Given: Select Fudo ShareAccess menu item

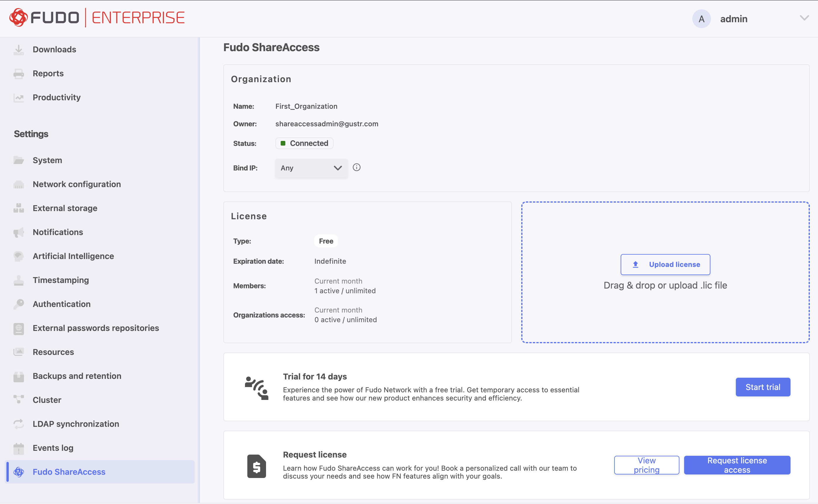Looking at the screenshot, I should click(x=100, y=472).
